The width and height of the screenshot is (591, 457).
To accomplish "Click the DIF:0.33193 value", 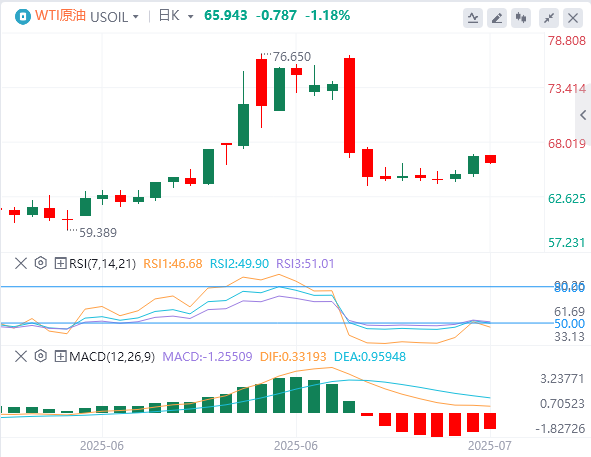I will point(293,356).
